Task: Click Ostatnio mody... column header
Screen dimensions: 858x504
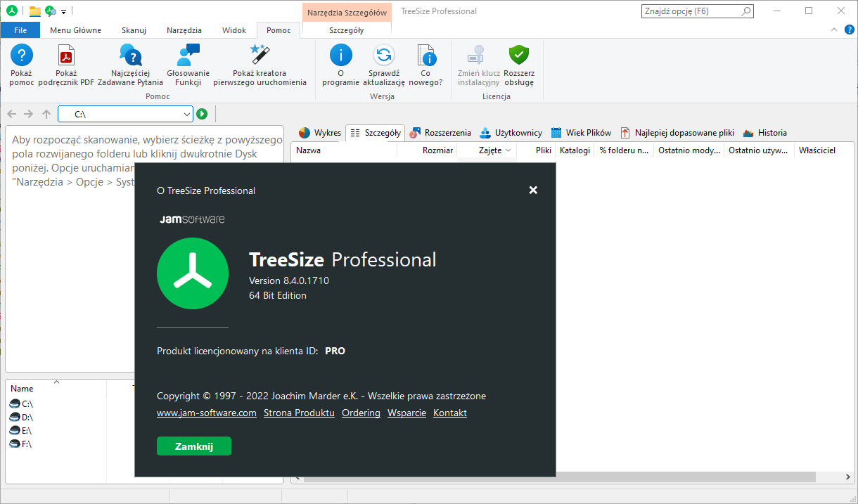Action: click(689, 150)
